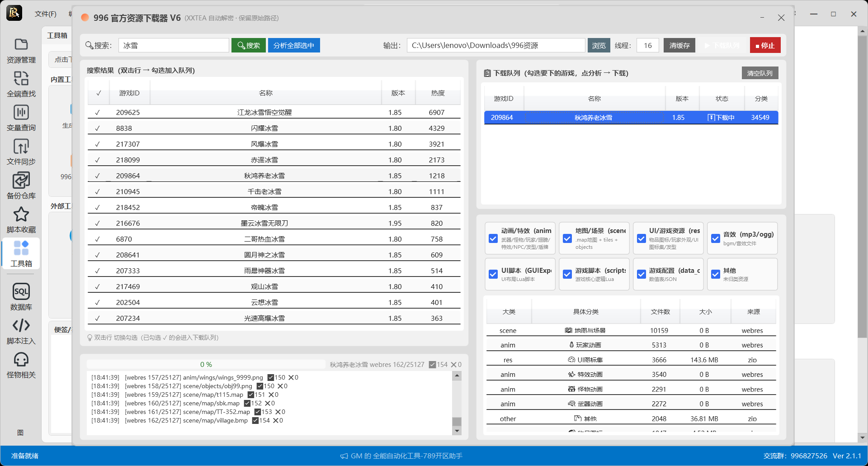868x466 pixels.
Task: Toggle 游戏配置 (data_config) checkbox
Action: [642, 274]
